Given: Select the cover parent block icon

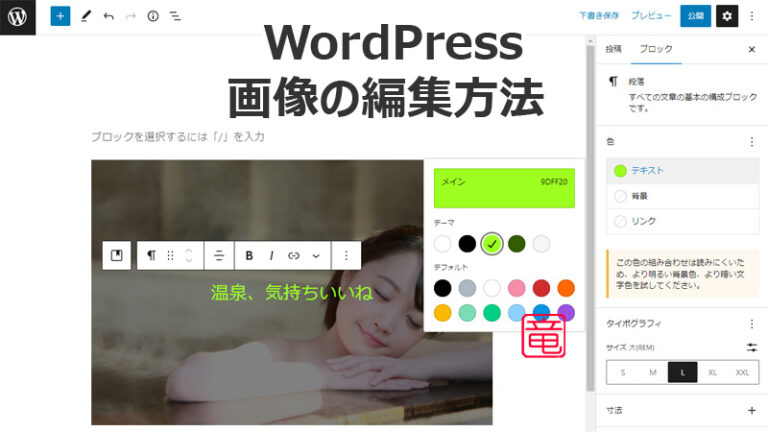Looking at the screenshot, I should pyautogui.click(x=116, y=256).
